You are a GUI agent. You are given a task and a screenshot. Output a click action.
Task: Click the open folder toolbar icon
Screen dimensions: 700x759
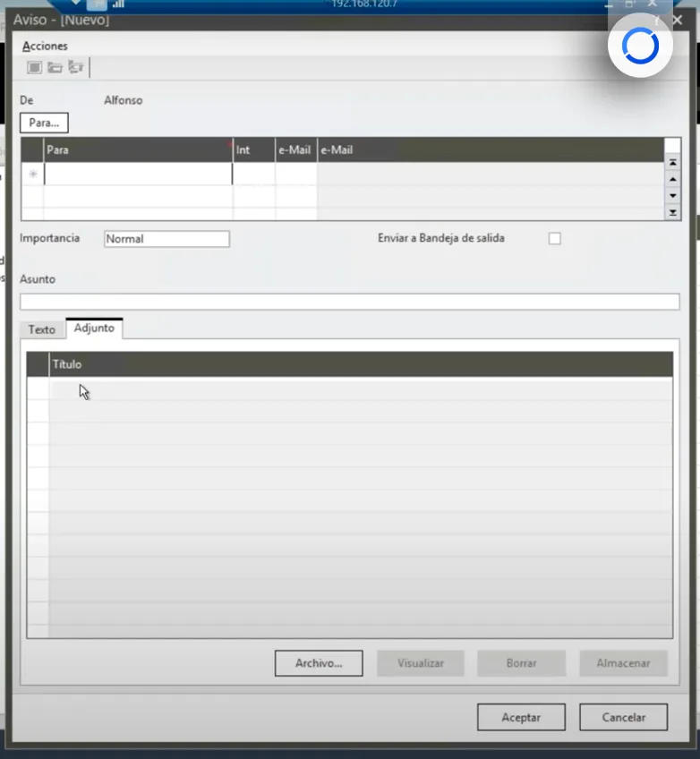coord(55,67)
